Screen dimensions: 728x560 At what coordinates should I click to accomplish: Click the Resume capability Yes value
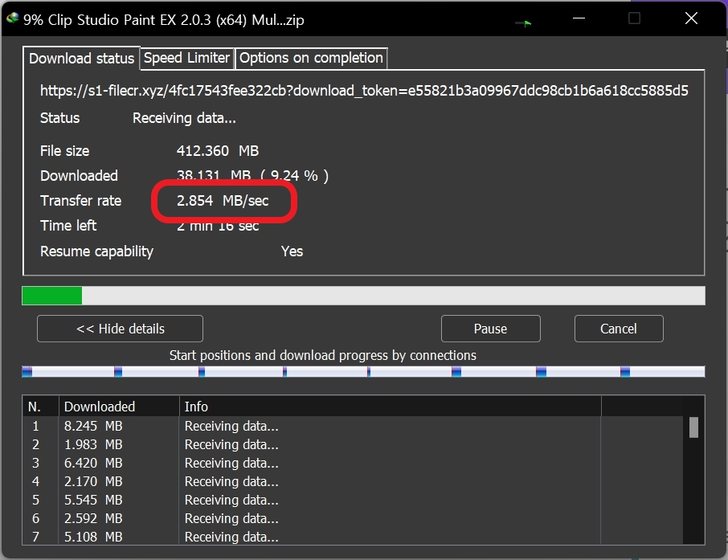point(292,251)
